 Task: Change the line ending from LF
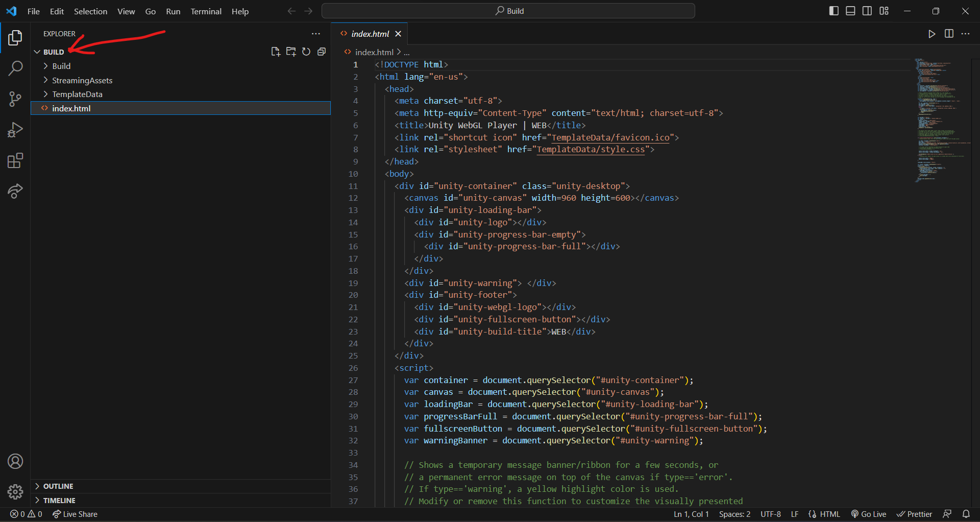click(795, 514)
